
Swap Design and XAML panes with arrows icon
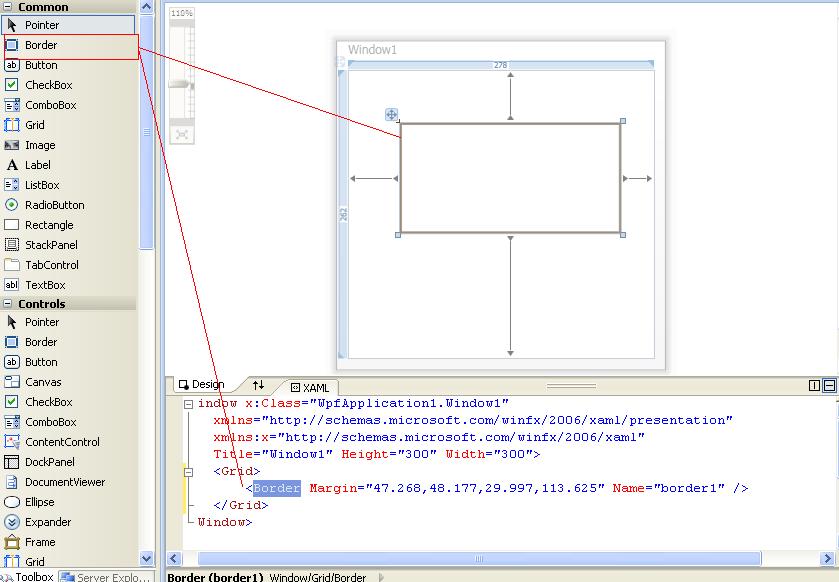click(258, 384)
